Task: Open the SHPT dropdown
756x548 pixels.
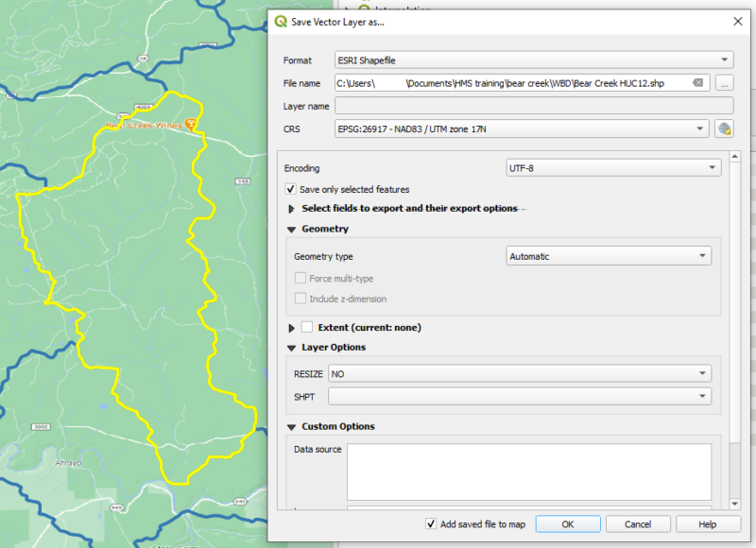Action: pos(520,394)
